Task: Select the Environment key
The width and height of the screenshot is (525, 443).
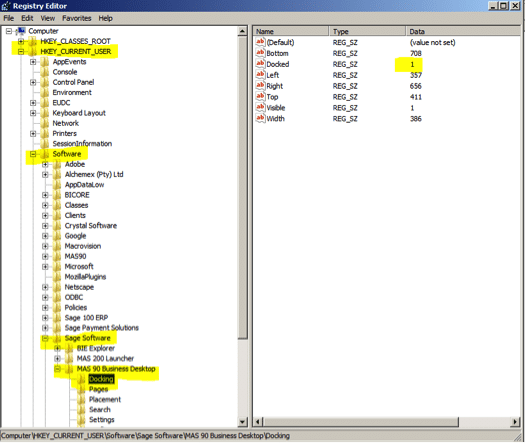Action: (72, 93)
